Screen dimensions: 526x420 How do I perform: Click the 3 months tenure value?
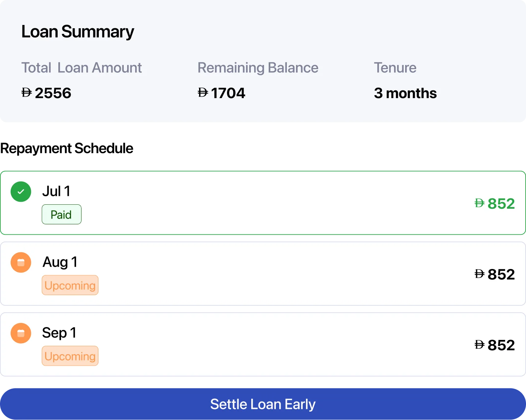pos(405,93)
